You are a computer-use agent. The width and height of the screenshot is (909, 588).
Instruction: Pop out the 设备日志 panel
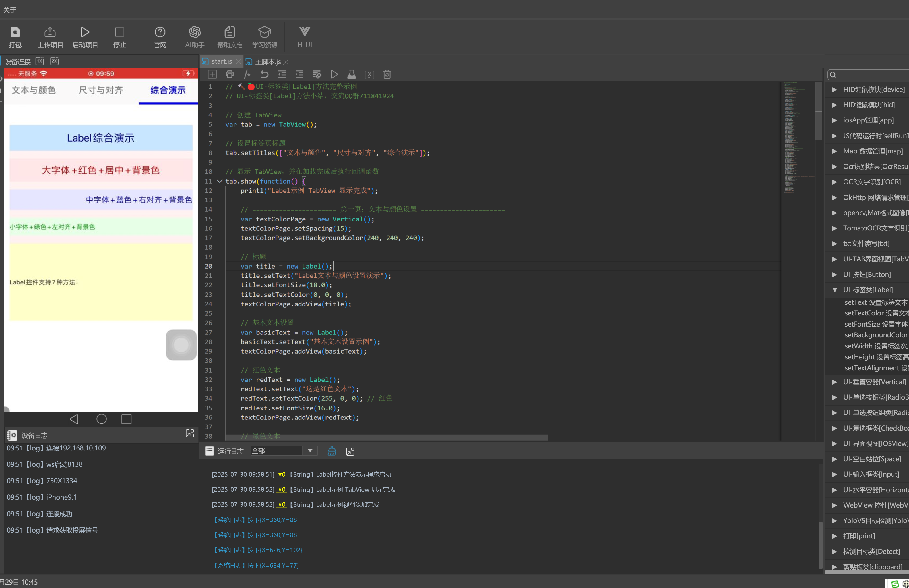click(x=190, y=433)
